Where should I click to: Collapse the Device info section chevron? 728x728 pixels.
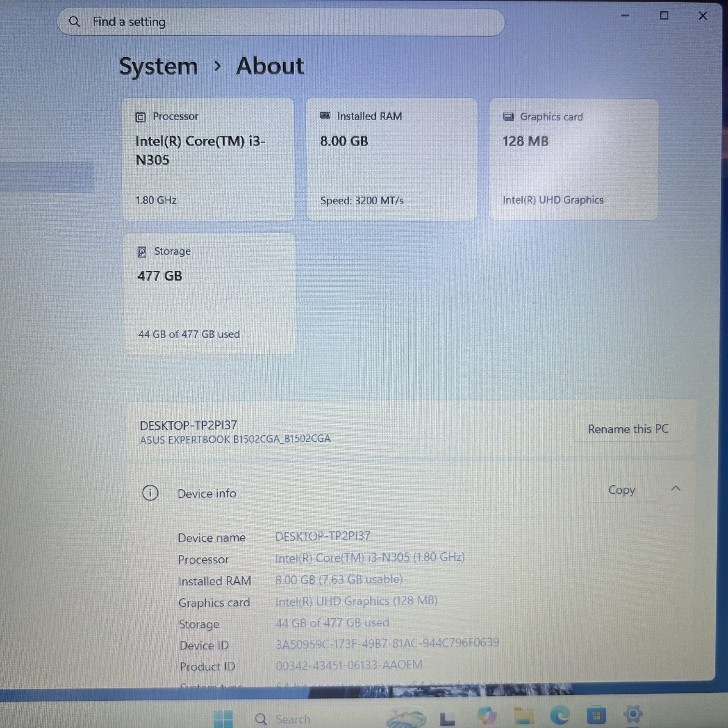pyautogui.click(x=676, y=489)
